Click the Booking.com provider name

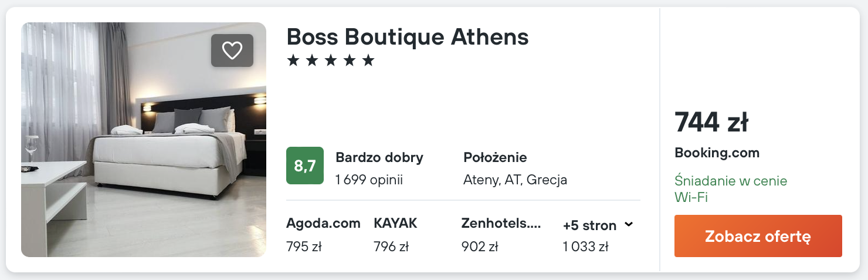tap(717, 153)
